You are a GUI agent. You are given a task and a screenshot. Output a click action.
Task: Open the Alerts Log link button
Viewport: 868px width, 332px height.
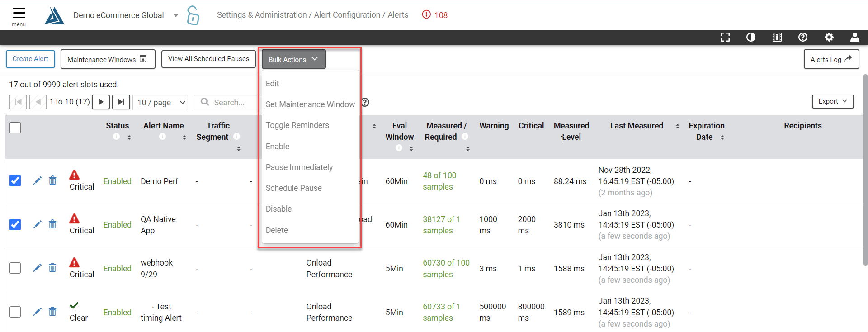831,59
